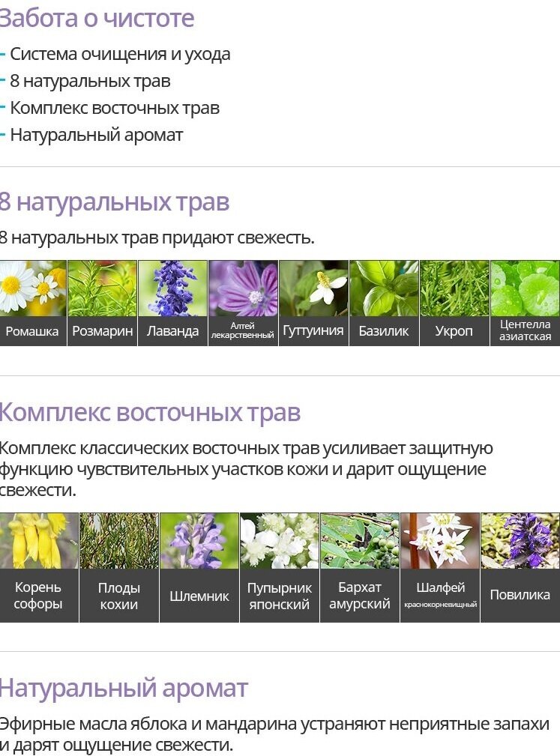Screen dimensions: 560x756
Task: Select the caption 'Лаванда'
Action: click(x=172, y=331)
